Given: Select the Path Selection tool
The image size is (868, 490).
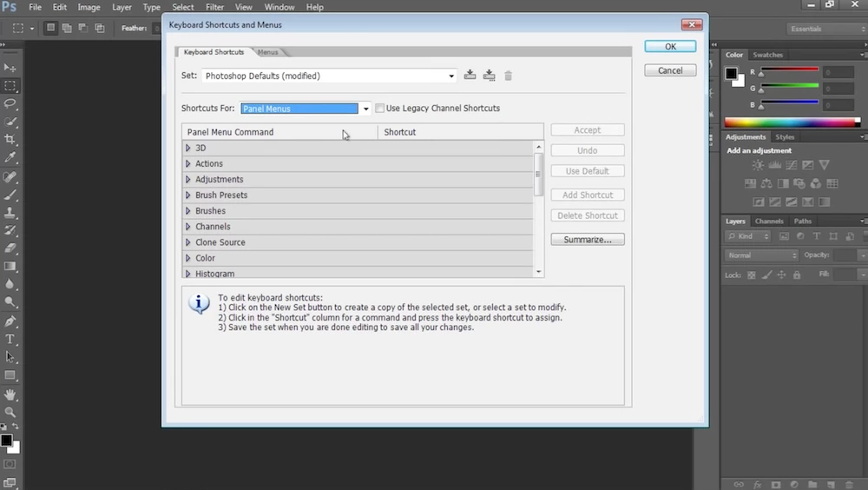Looking at the screenshot, I should [x=10, y=357].
